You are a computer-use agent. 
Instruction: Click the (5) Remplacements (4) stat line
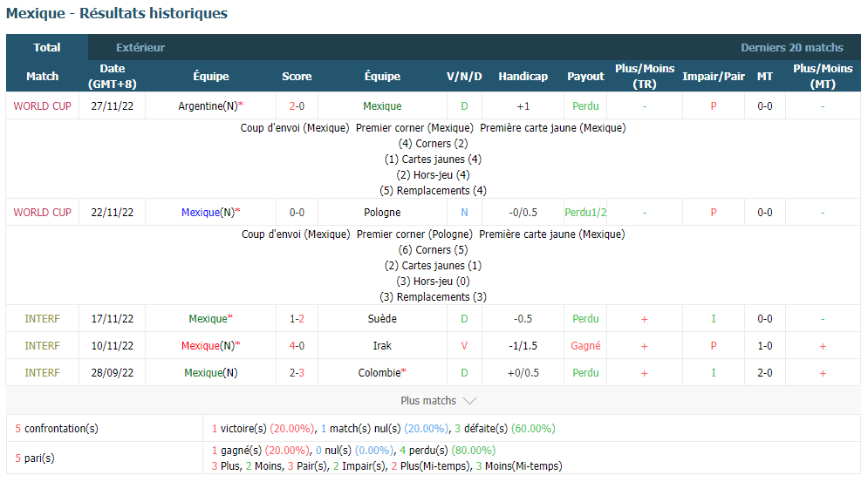[x=433, y=191]
